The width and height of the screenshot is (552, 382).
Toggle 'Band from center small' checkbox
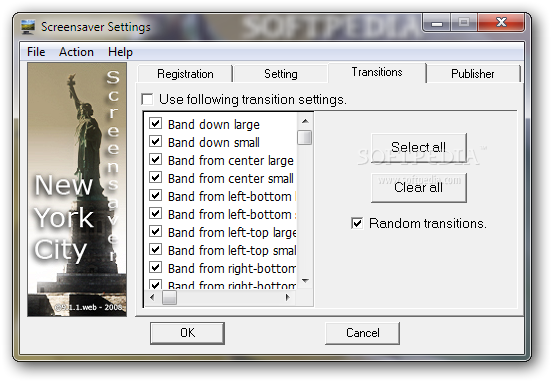pos(155,177)
